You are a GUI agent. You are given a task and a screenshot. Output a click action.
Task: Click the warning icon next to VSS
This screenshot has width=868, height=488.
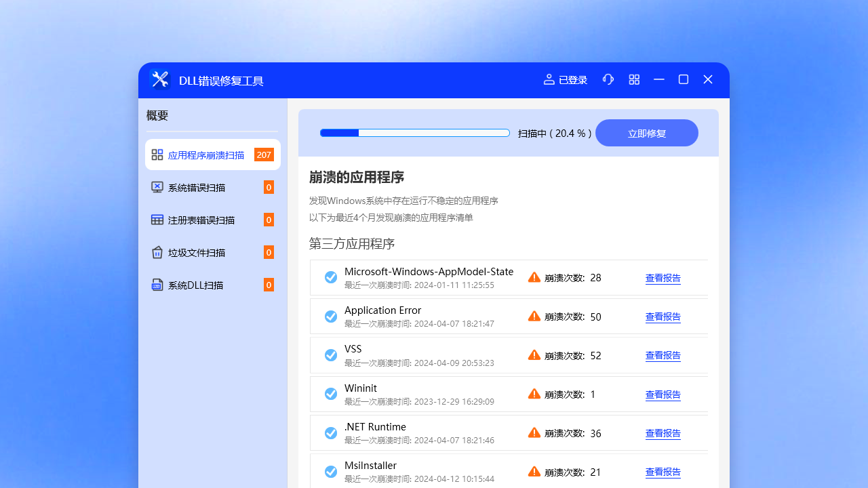pos(534,354)
